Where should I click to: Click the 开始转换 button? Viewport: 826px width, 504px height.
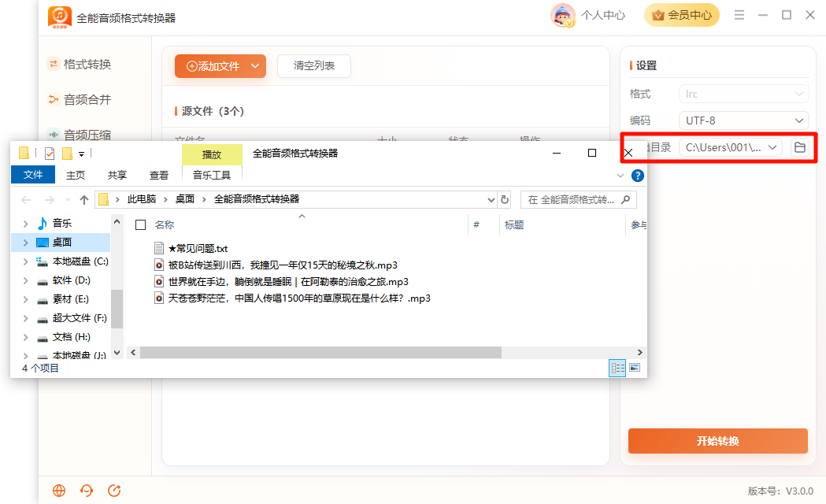[717, 441]
